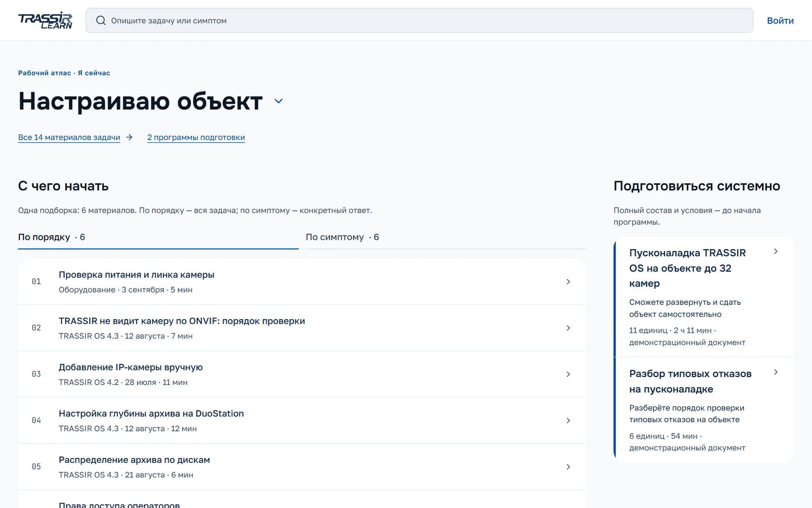Switch to 'По симптому' tab
Viewport: 812px width, 508px height.
(446, 237)
